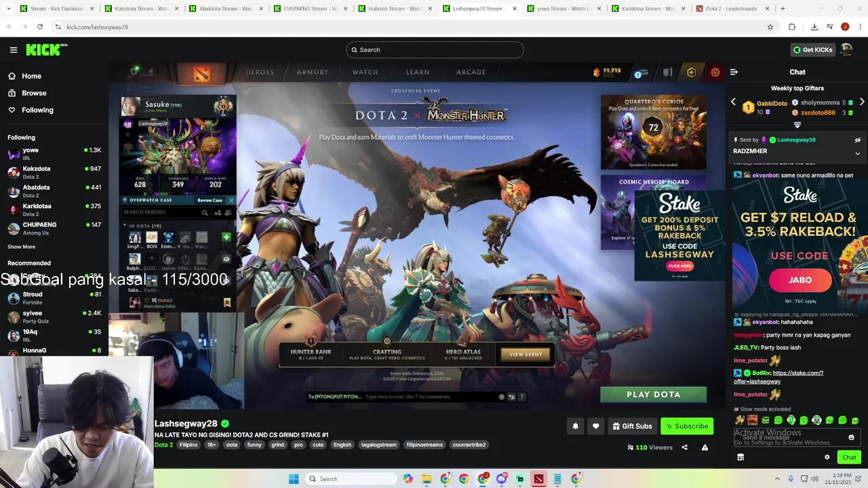Switch to Dota 2 Leaderboards browser tab

pyautogui.click(x=734, y=9)
